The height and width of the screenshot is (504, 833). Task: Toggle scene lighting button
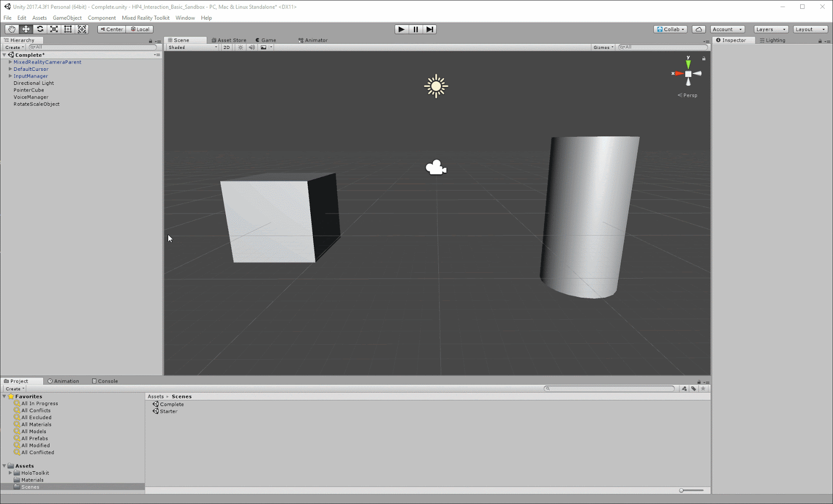pos(241,47)
